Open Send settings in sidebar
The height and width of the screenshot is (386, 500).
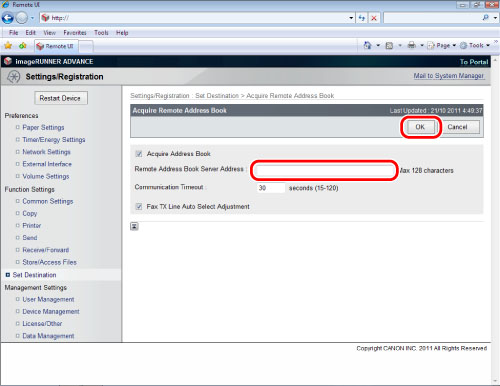(x=30, y=238)
